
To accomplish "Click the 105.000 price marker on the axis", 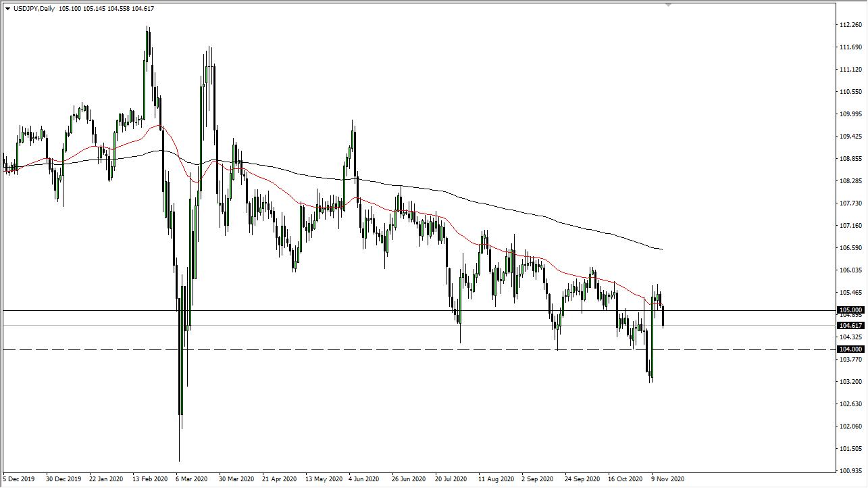I will coord(850,310).
